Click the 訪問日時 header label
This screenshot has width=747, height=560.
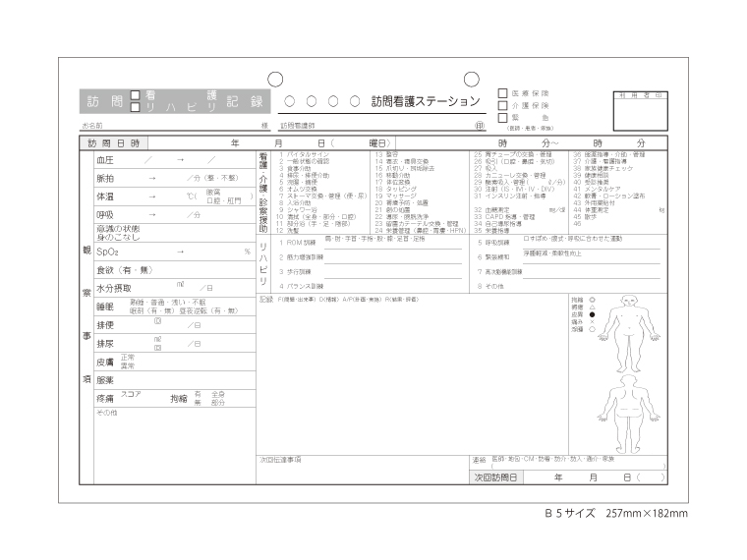(115, 143)
